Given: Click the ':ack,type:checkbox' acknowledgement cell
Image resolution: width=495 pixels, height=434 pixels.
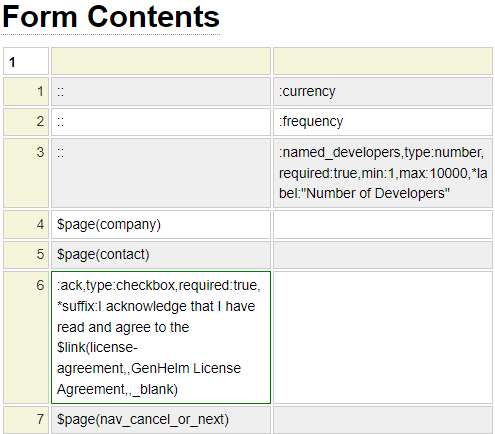Looking at the screenshot, I should 161,337.
